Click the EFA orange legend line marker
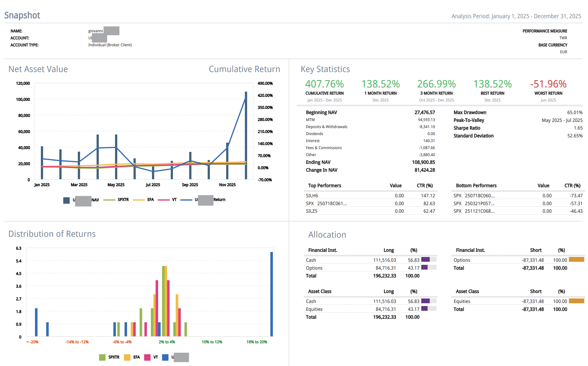Image resolution: width=588 pixels, height=366 pixels. [139, 200]
